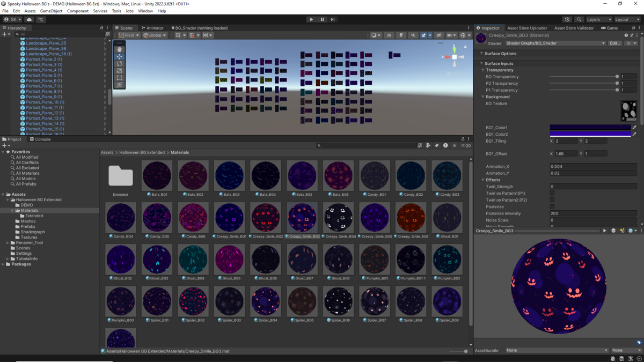Click Materials in the Project breadcrumb path
The height and width of the screenshot is (362, 644).
(x=180, y=152)
